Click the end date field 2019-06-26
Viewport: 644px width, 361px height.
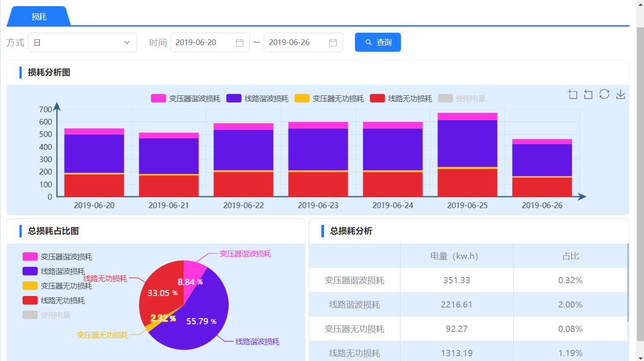tap(303, 42)
